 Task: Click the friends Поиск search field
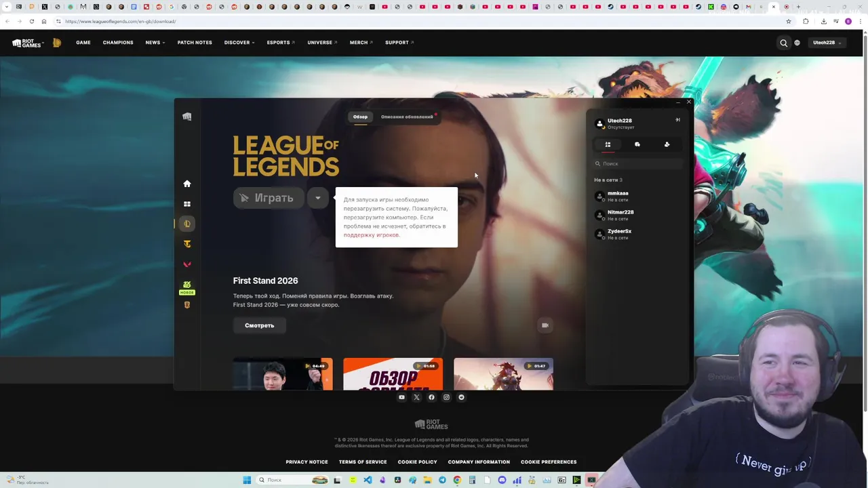click(637, 163)
